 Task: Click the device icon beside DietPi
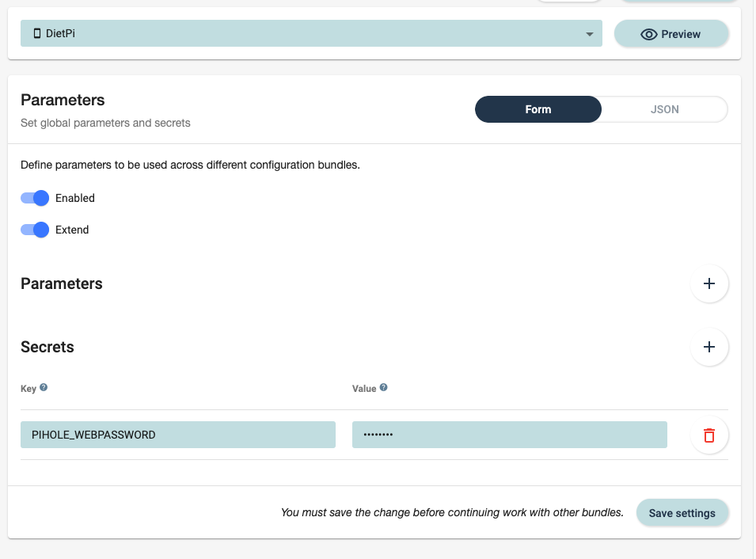point(37,34)
